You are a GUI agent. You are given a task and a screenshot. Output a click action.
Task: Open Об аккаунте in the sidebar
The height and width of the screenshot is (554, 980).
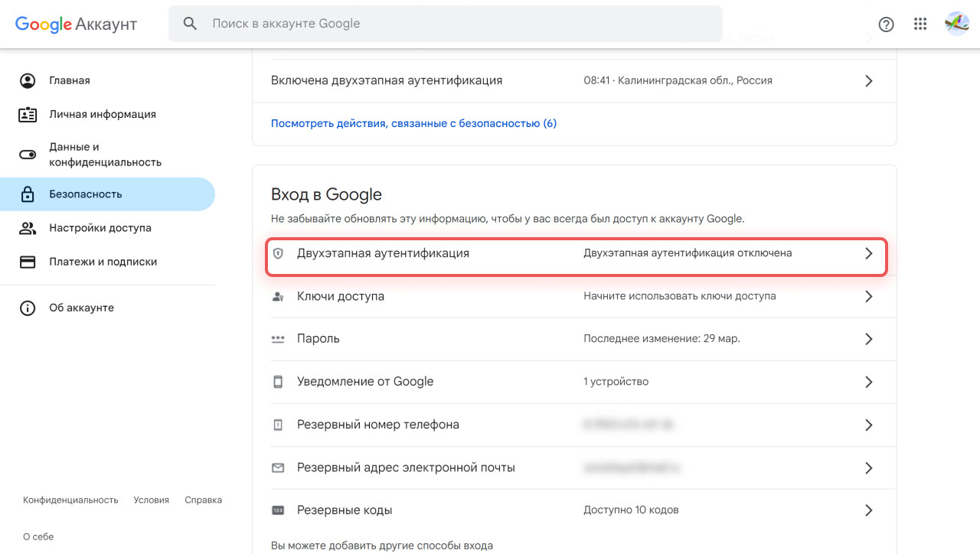coord(107,308)
